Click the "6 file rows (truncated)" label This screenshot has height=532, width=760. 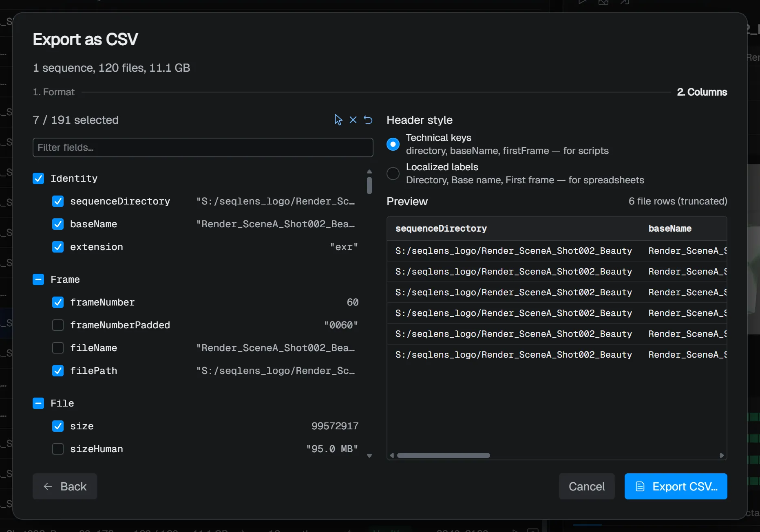(x=678, y=201)
